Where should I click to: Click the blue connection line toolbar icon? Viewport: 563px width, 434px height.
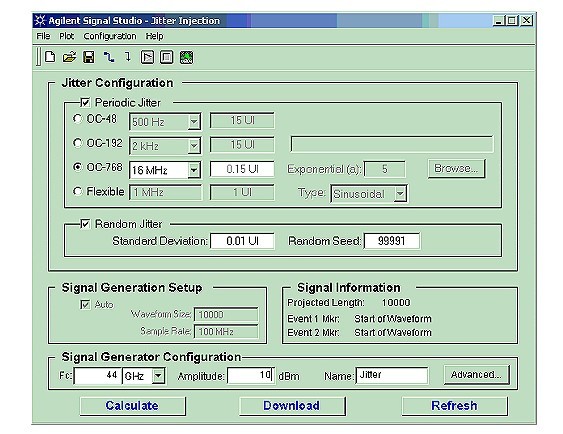pos(109,57)
